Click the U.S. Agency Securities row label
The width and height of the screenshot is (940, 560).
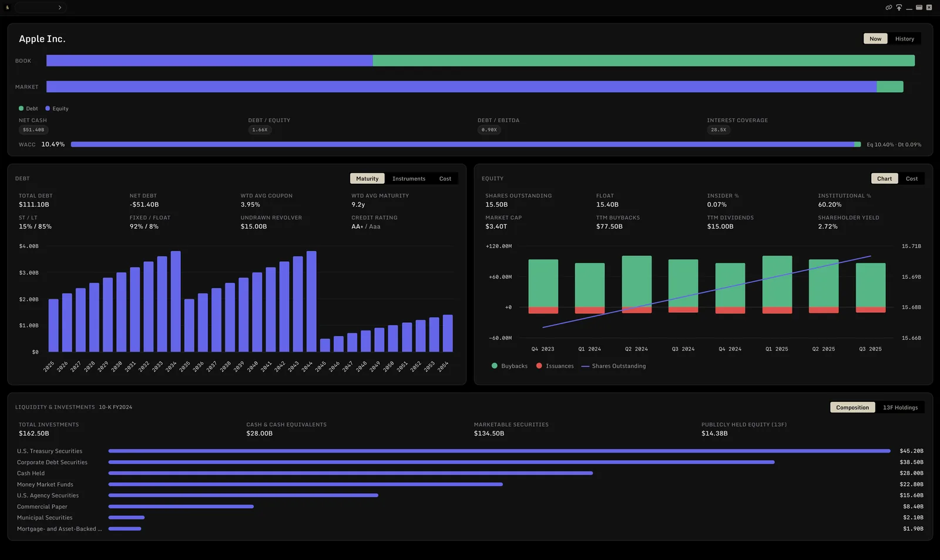[48, 495]
